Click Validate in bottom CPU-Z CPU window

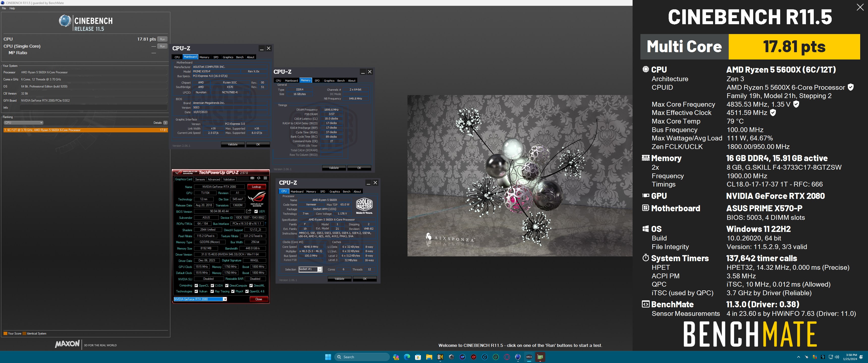click(339, 279)
